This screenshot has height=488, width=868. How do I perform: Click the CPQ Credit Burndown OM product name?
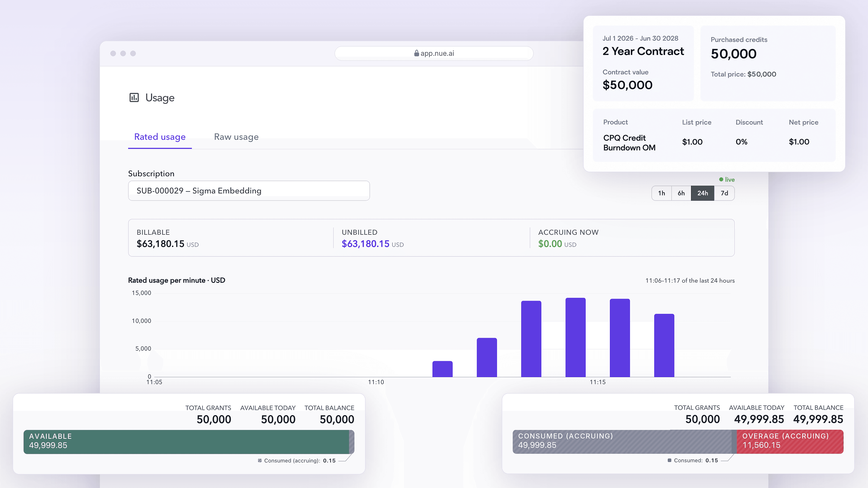tap(629, 143)
